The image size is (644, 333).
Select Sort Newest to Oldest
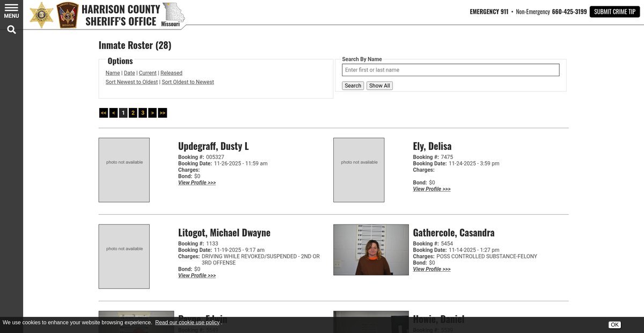tap(131, 82)
